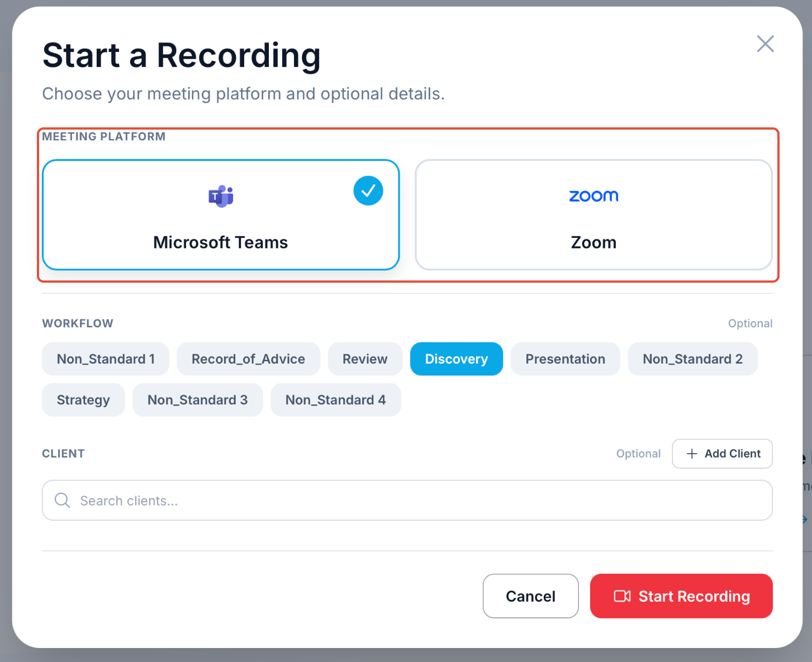This screenshot has width=812, height=662.
Task: Select the Non_Standard 1 workflow
Action: click(106, 359)
